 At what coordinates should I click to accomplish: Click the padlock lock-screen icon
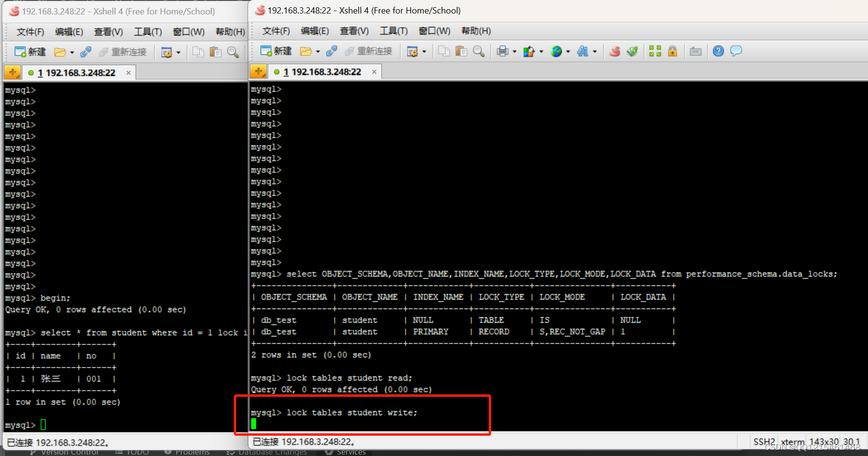click(672, 51)
